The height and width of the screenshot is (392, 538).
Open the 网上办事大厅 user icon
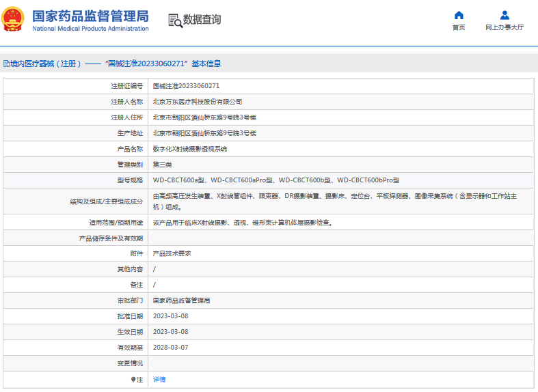coord(505,15)
